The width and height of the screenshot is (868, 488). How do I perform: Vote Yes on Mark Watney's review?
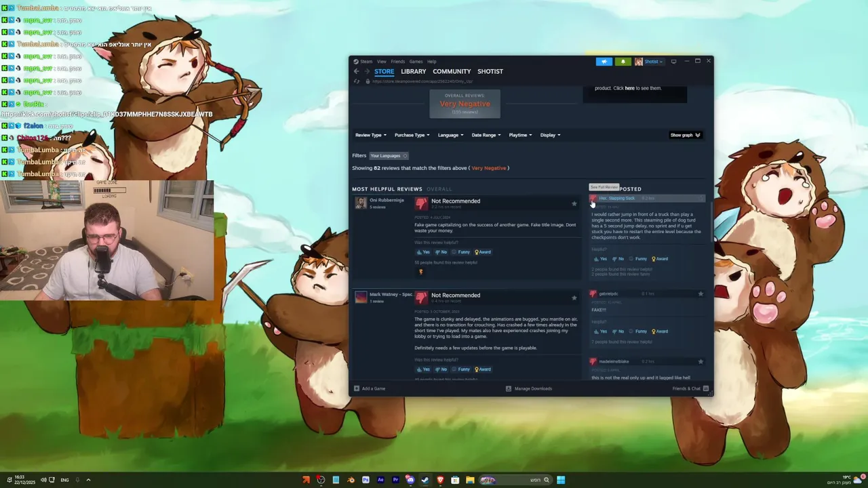(x=423, y=369)
